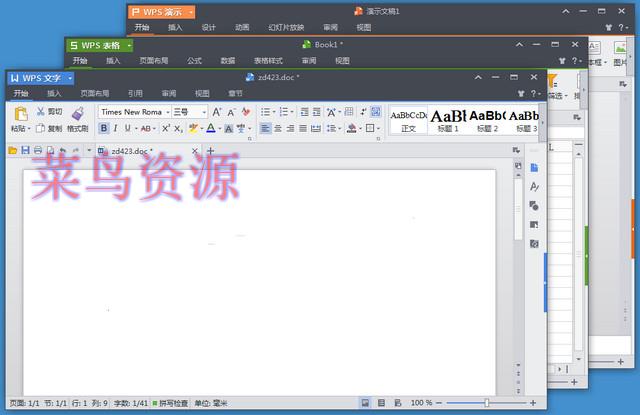Toggle subscript formatting
The image size is (640, 415).
(x=178, y=129)
